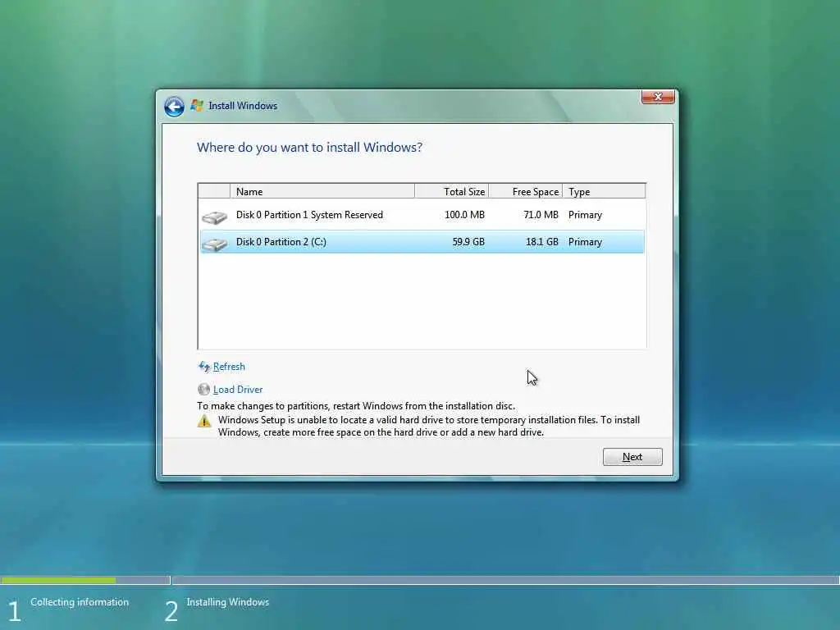Click the Windows flag icon beside Install Windows
Screen dimensions: 840x630
tap(197, 106)
